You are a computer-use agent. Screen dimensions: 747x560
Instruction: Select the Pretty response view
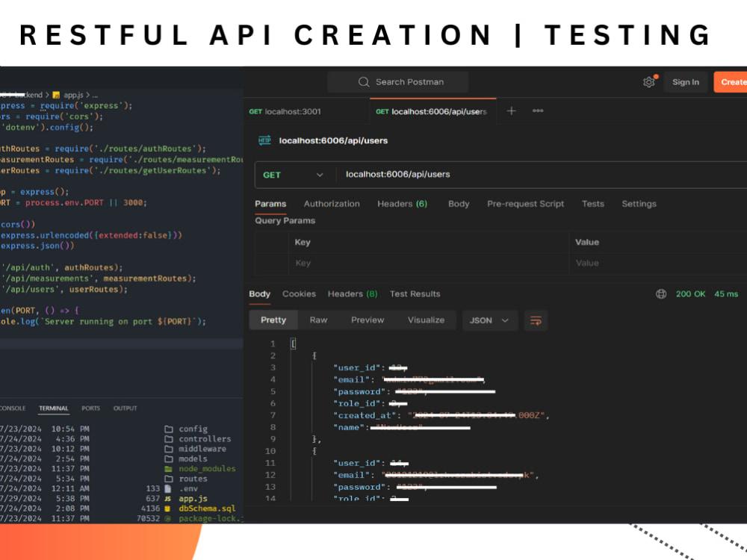[273, 320]
